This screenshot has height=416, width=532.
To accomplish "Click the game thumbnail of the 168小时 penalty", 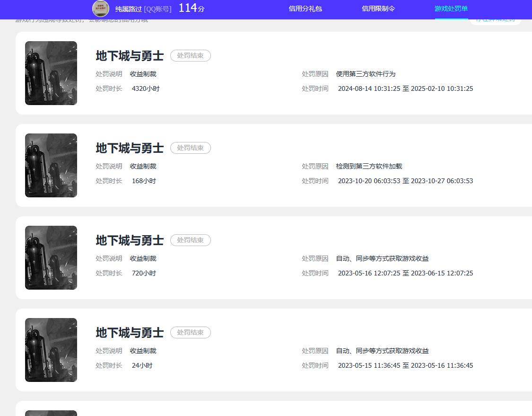I will click(x=51, y=165).
